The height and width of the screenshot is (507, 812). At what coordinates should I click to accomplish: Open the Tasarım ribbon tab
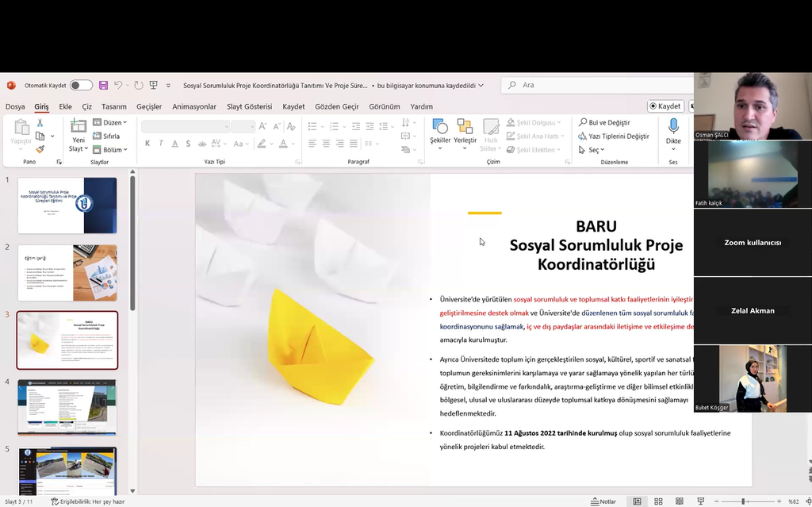click(x=113, y=106)
